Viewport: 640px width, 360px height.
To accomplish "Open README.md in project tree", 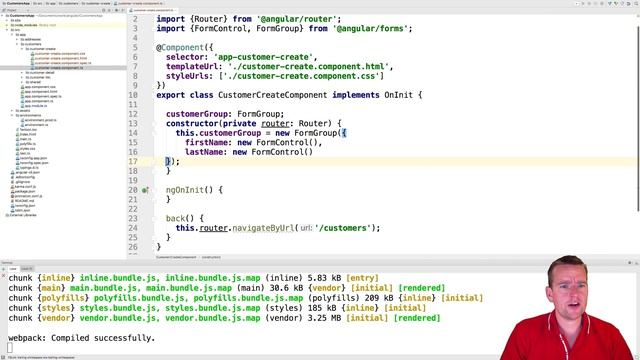I will [x=22, y=201].
